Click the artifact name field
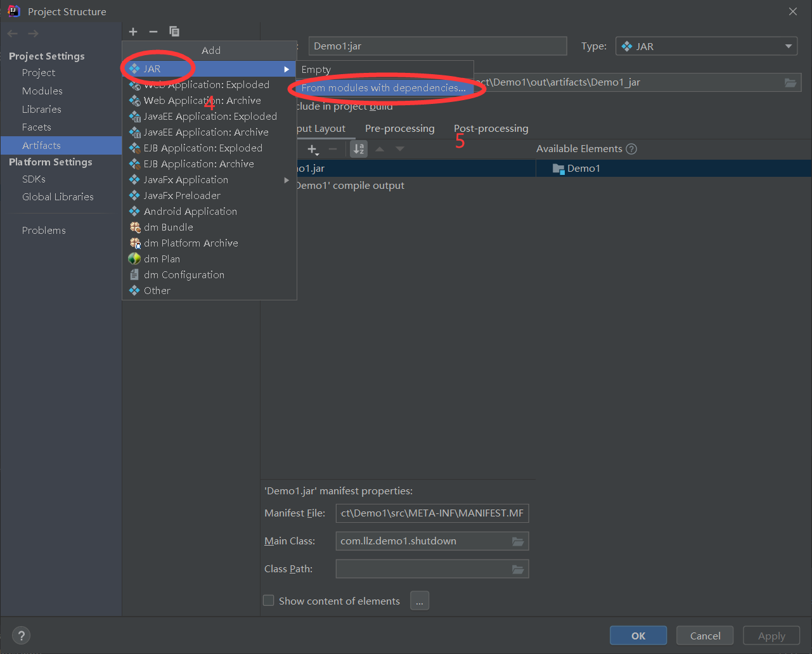812x654 pixels. [437, 46]
